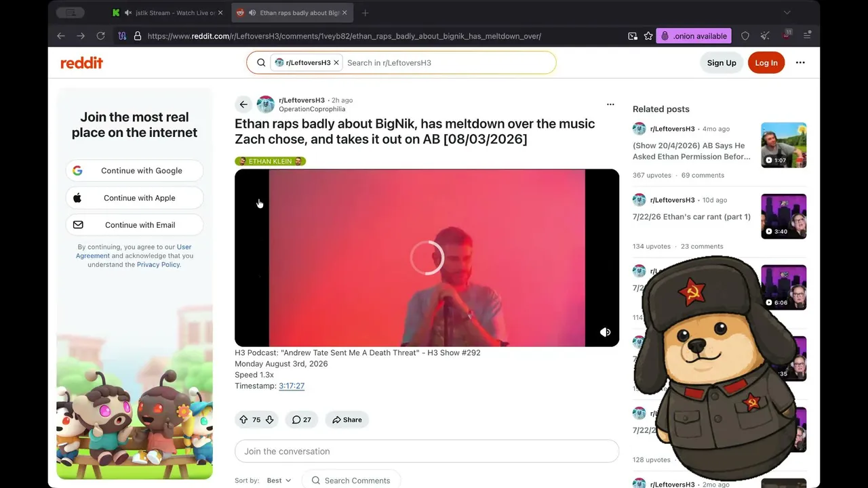Continue with Email sign-in

click(134, 225)
